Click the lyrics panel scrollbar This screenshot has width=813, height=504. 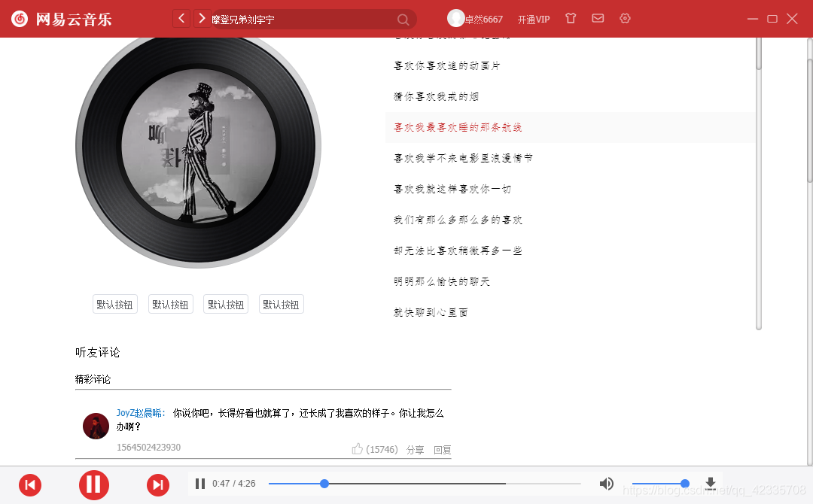759,184
